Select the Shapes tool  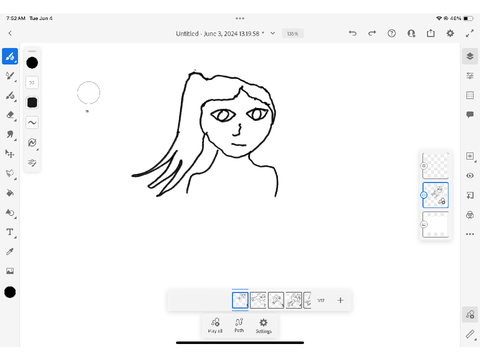pyautogui.click(x=10, y=212)
